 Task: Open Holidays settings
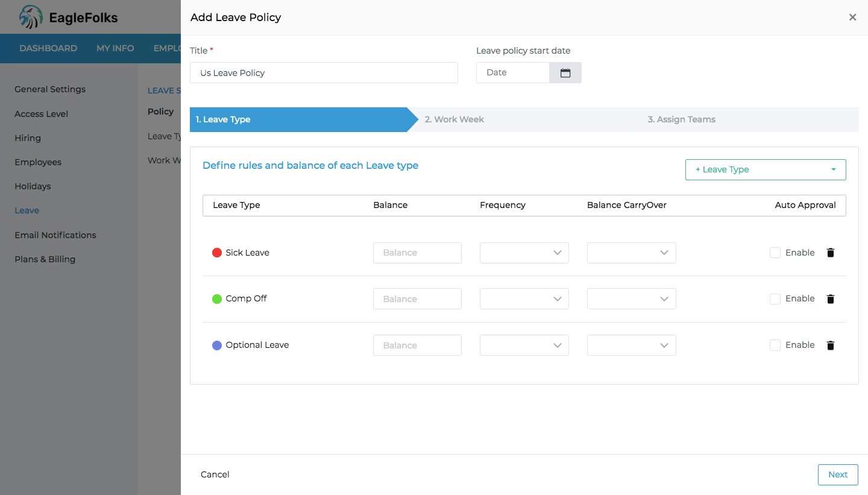33,186
